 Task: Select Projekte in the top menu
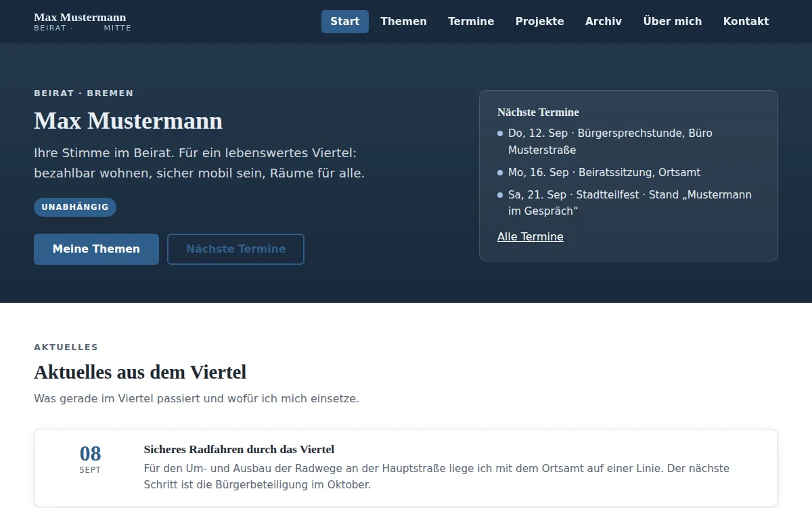coord(539,22)
